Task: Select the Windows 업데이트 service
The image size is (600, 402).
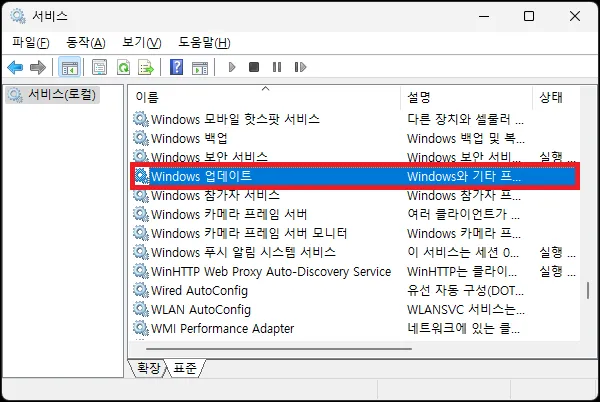Action: 355,176
